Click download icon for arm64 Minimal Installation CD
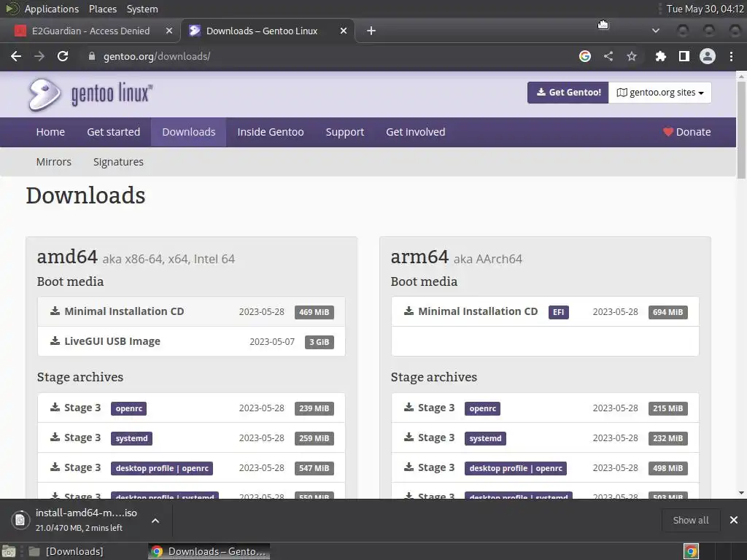 409,311
